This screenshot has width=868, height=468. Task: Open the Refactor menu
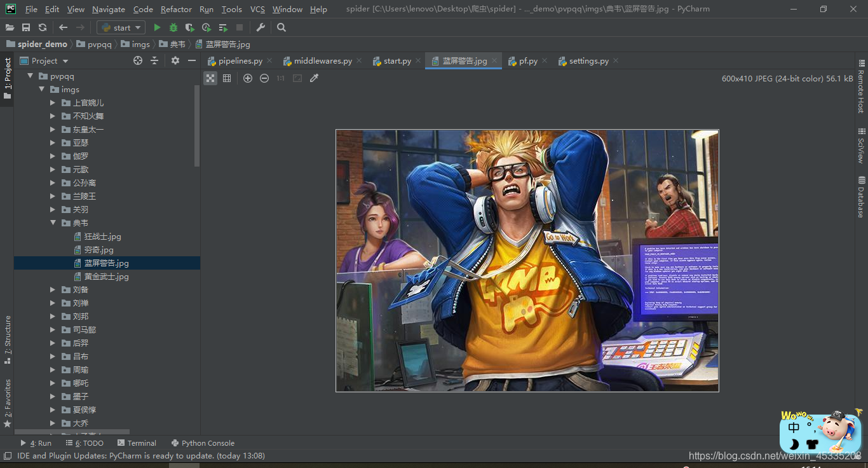point(176,9)
